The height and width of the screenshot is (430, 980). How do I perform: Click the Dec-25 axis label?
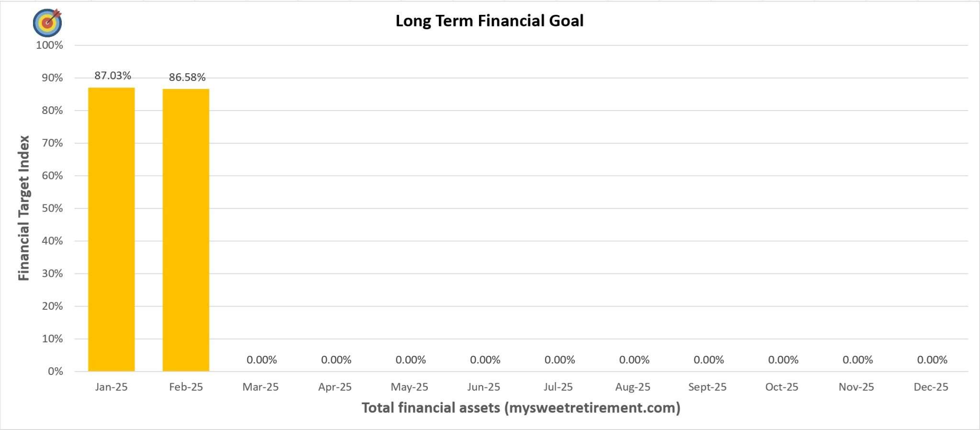(x=931, y=387)
